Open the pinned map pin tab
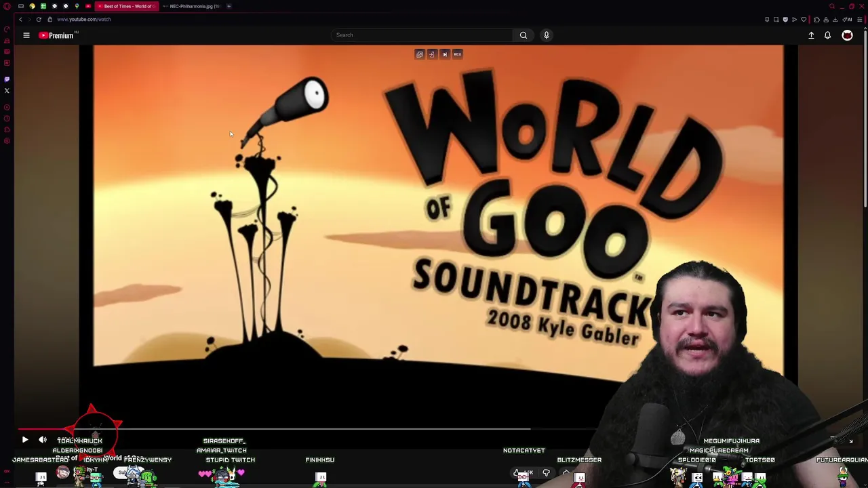The image size is (868, 488). pyautogui.click(x=77, y=6)
